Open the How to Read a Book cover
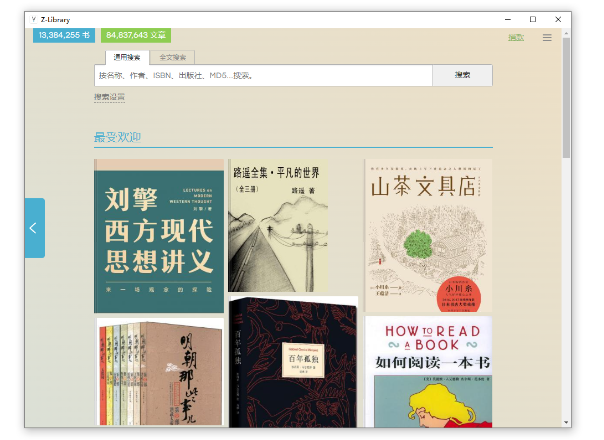 [x=428, y=372]
